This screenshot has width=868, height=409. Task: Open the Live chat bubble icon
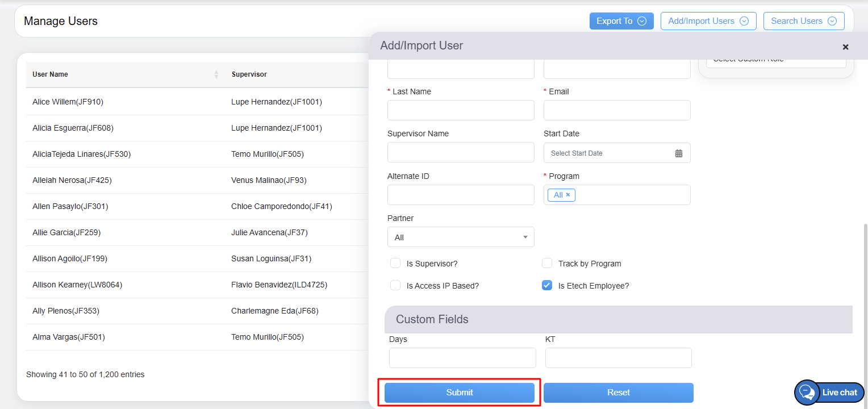click(x=807, y=392)
